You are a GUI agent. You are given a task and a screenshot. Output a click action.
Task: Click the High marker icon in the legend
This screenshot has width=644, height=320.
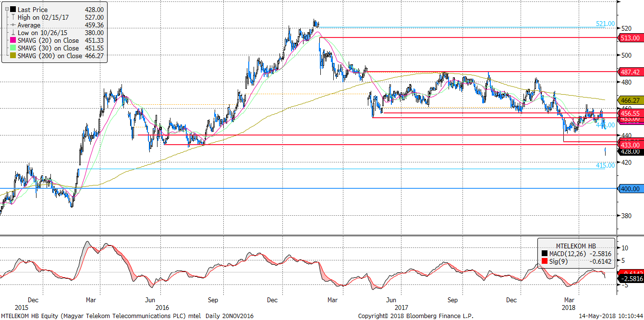12,17
